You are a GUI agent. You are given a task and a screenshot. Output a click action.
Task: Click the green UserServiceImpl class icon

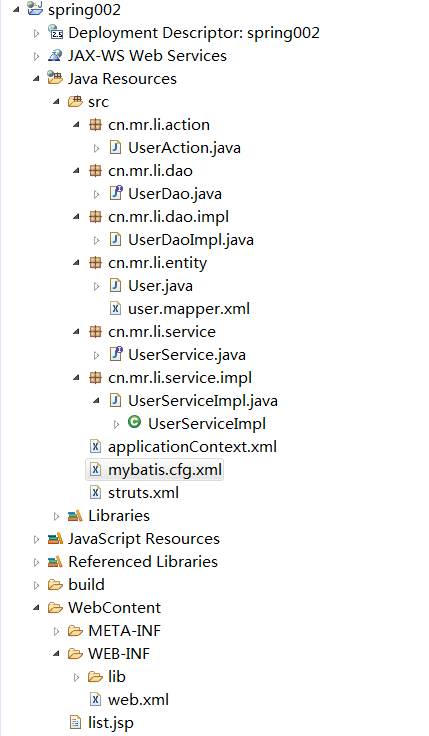pos(134,422)
